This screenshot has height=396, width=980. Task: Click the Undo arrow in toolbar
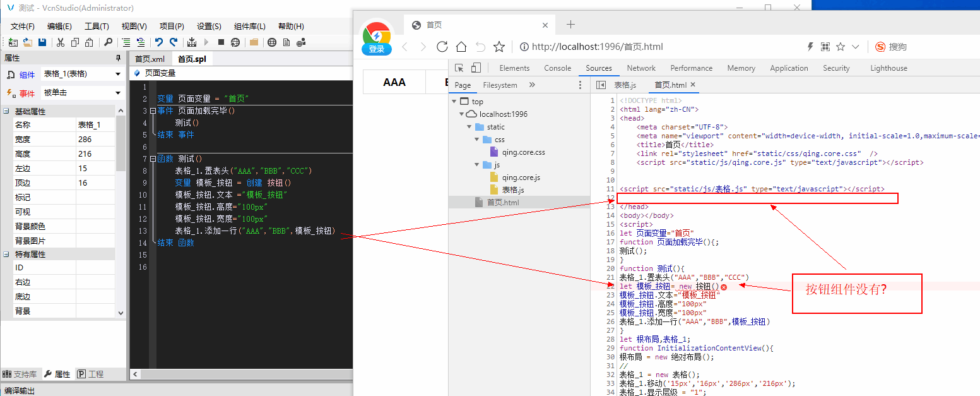click(x=158, y=42)
